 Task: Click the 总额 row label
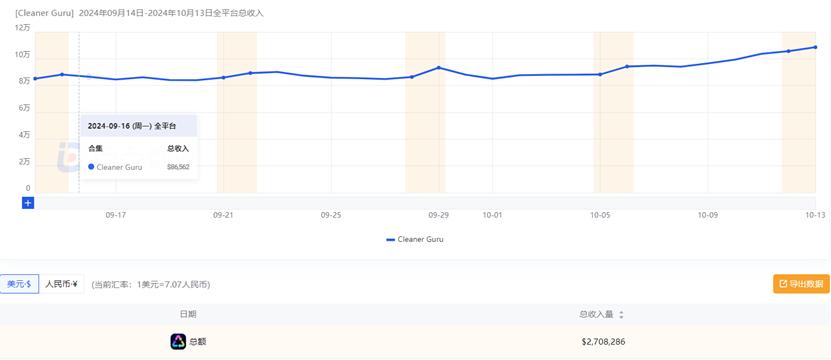point(197,342)
